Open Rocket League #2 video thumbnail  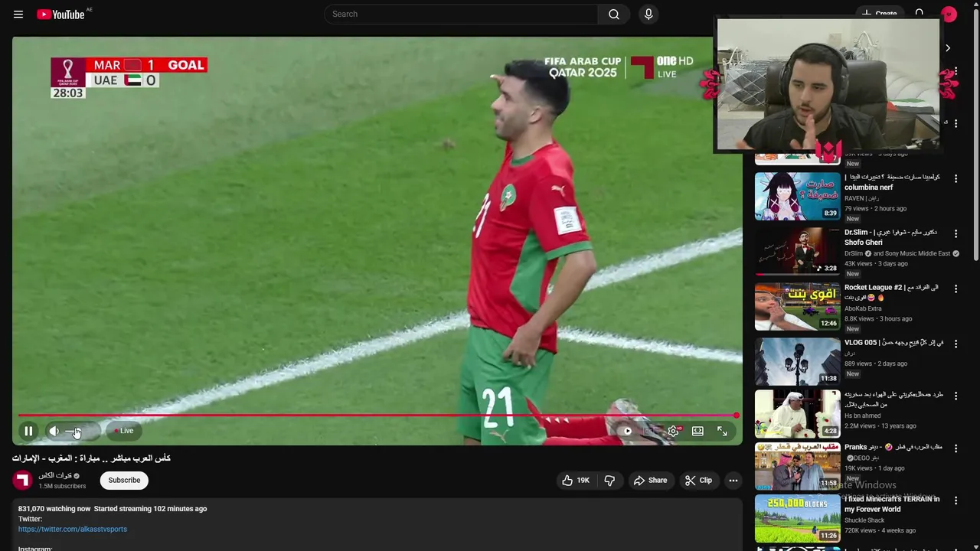[x=797, y=306]
